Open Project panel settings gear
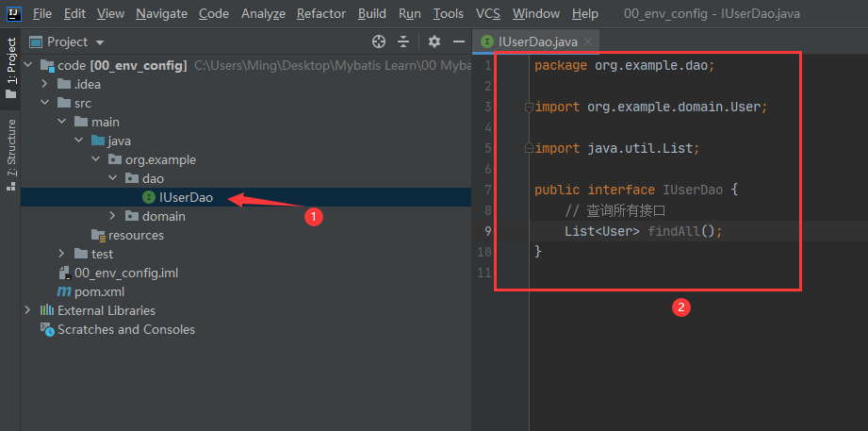This screenshot has height=431, width=868. pos(434,41)
